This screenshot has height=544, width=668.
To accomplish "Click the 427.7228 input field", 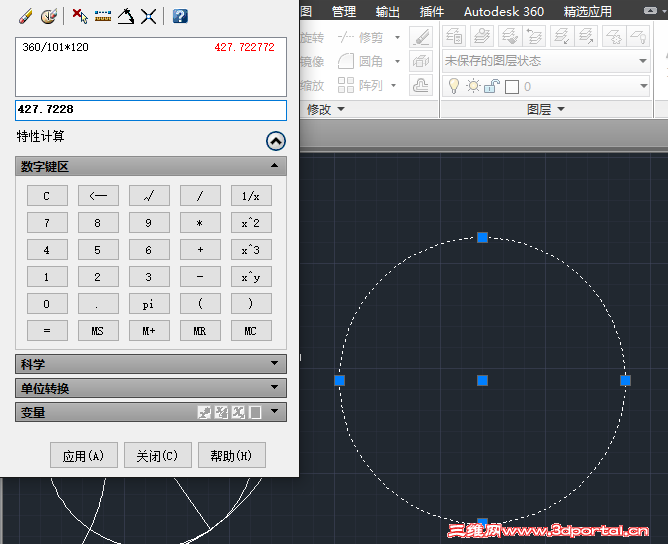I will click(x=151, y=110).
